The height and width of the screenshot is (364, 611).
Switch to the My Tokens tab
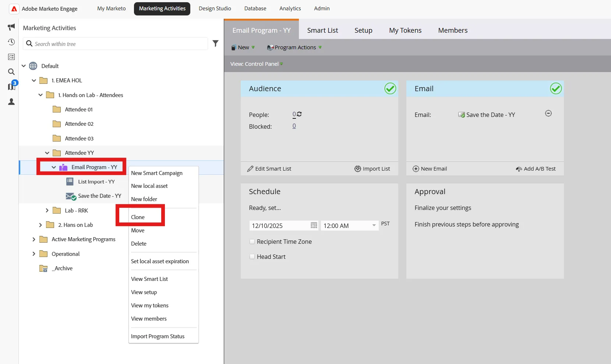point(405,30)
